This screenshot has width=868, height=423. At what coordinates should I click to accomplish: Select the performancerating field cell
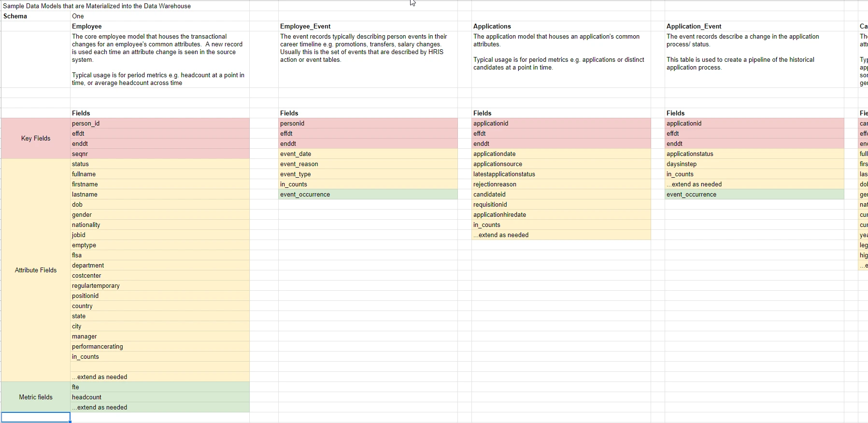click(x=160, y=346)
